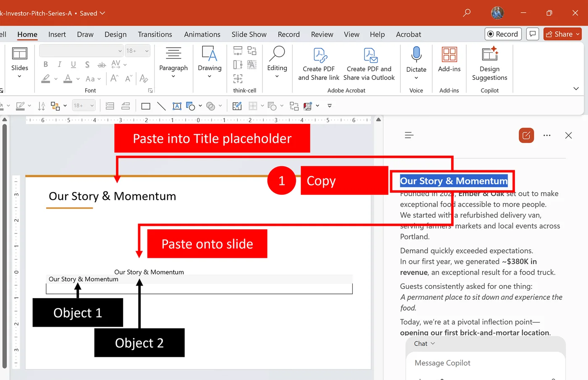Switch to the Home tab
Image resolution: width=588 pixels, height=380 pixels.
pyautogui.click(x=27, y=34)
